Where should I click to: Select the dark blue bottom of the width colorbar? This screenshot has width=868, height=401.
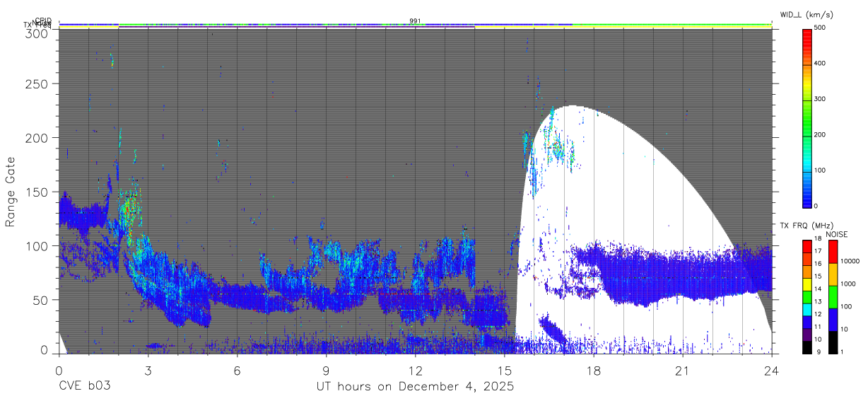click(807, 202)
